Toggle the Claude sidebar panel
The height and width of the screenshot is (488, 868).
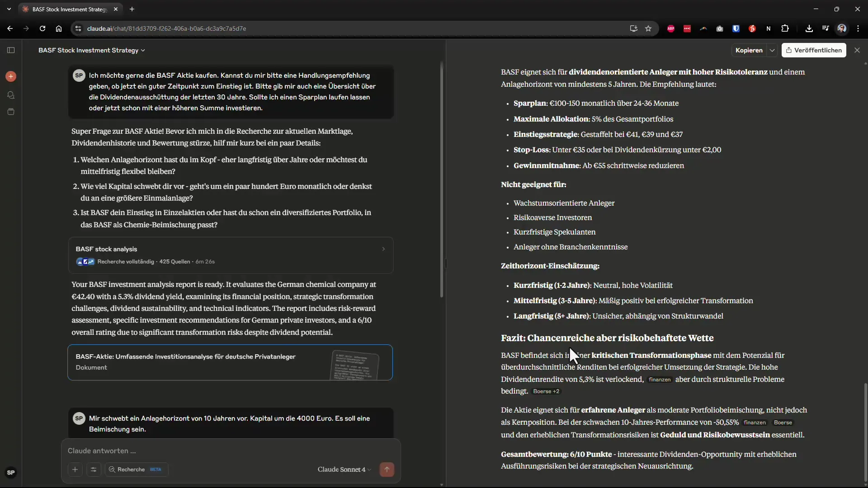11,50
